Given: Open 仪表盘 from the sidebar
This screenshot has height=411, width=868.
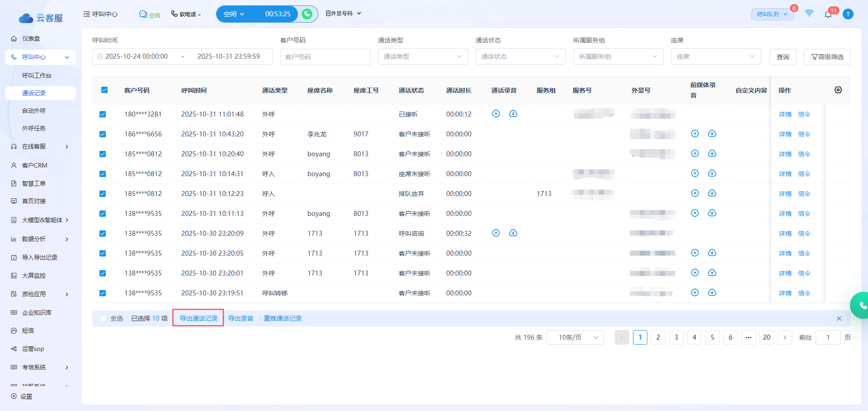Looking at the screenshot, I should click(31, 38).
